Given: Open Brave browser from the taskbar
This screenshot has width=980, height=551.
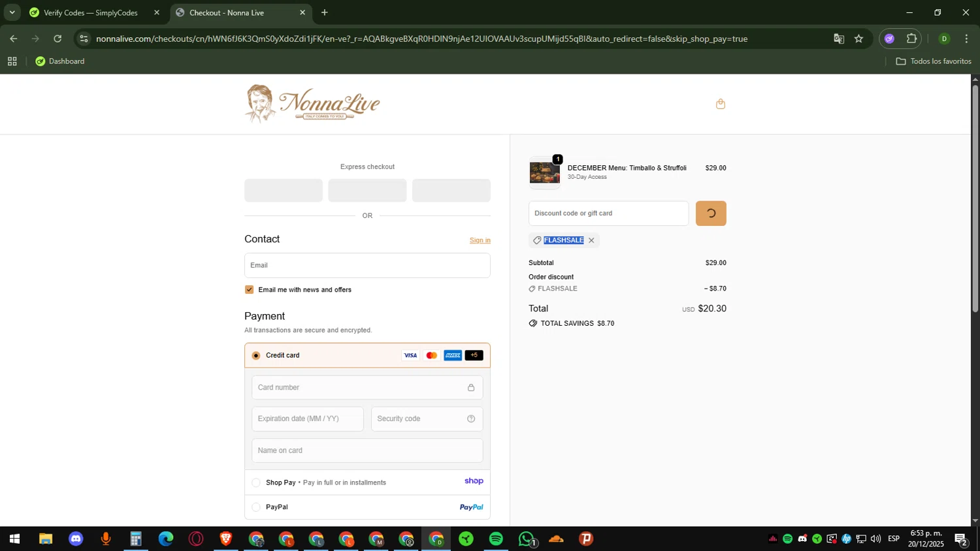Looking at the screenshot, I should pyautogui.click(x=226, y=539).
